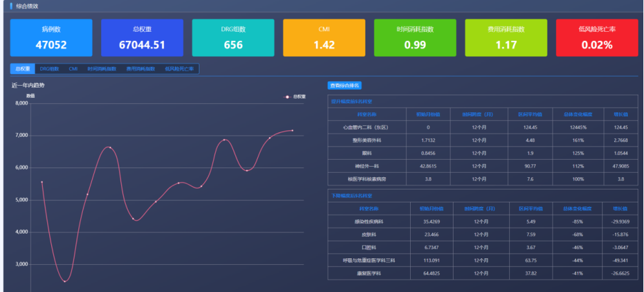Viewport: 644px width, 292px height.
Task: Select the 整形美容外科 department cell
Action: click(x=365, y=140)
